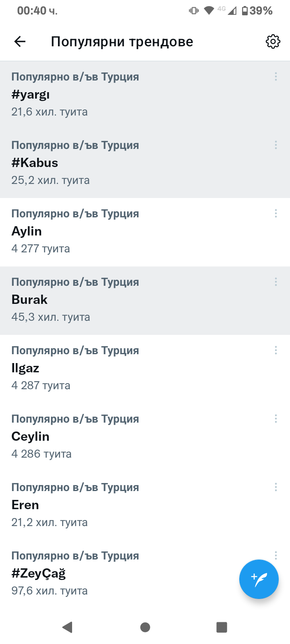Tap three-dot menu beside Ilgaz trend
Screen dimensions: 290x644
[x=275, y=350]
